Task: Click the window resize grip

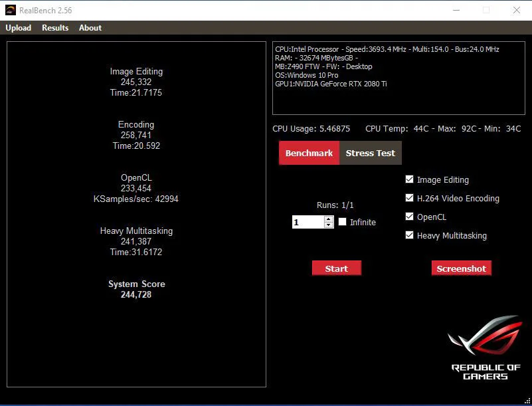Action: coord(527,401)
